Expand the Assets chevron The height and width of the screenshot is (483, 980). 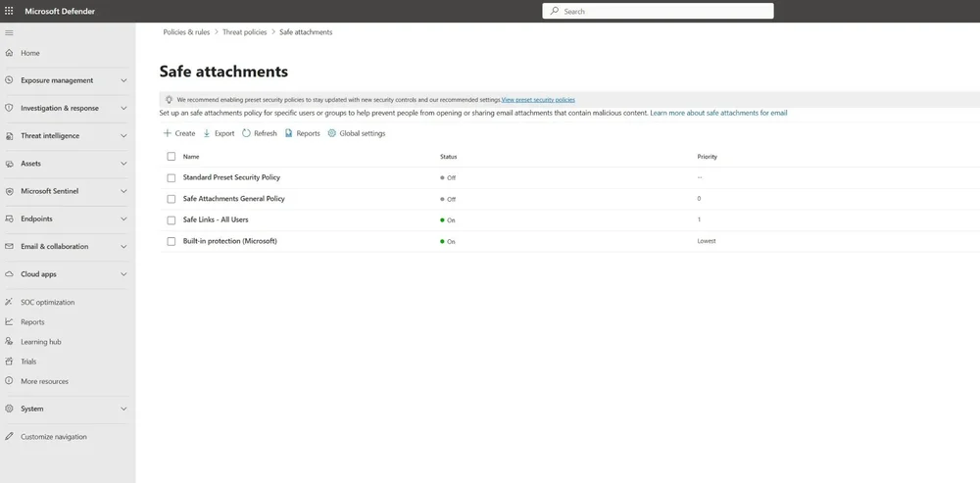point(123,164)
